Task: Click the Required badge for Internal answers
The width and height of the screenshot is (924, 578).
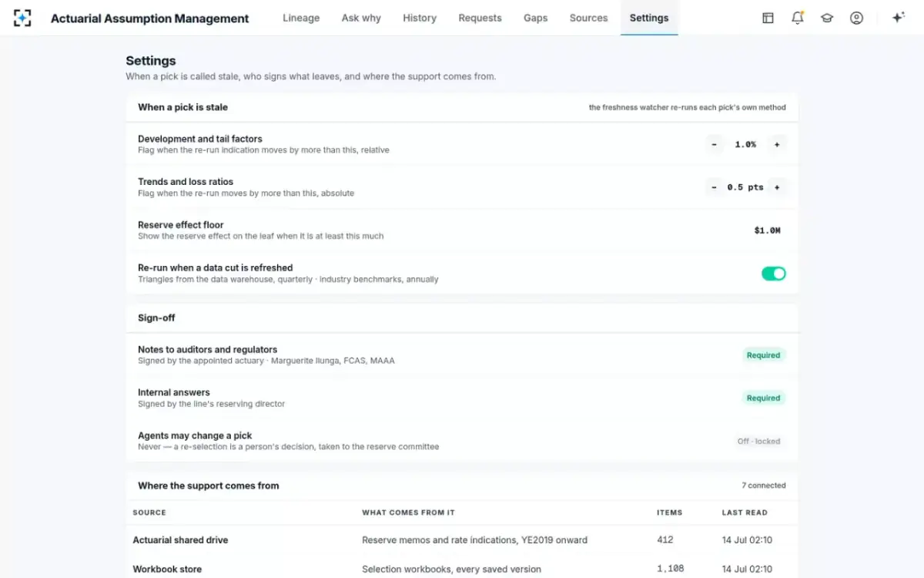Action: tap(763, 398)
